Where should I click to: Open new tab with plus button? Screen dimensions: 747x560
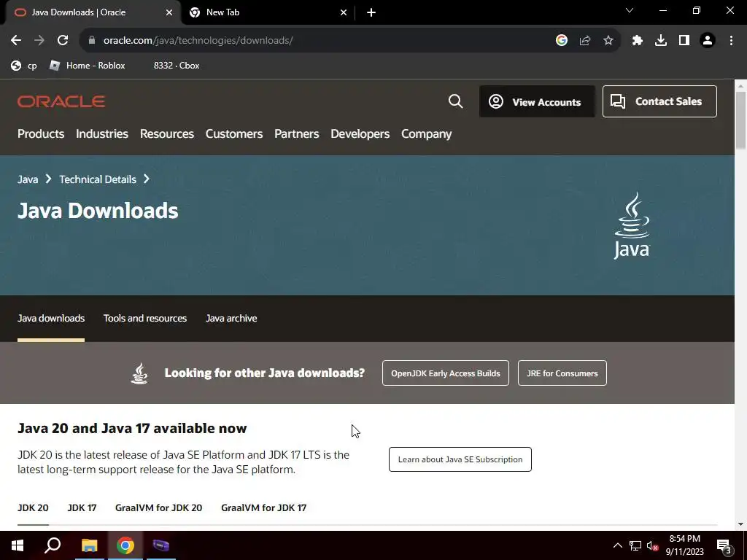point(371,12)
